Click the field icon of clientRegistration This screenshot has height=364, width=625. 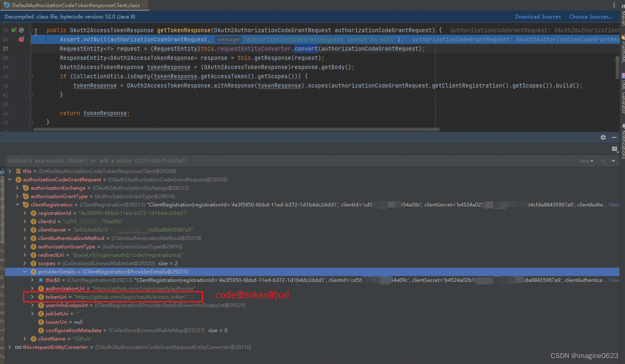[x=26, y=205]
